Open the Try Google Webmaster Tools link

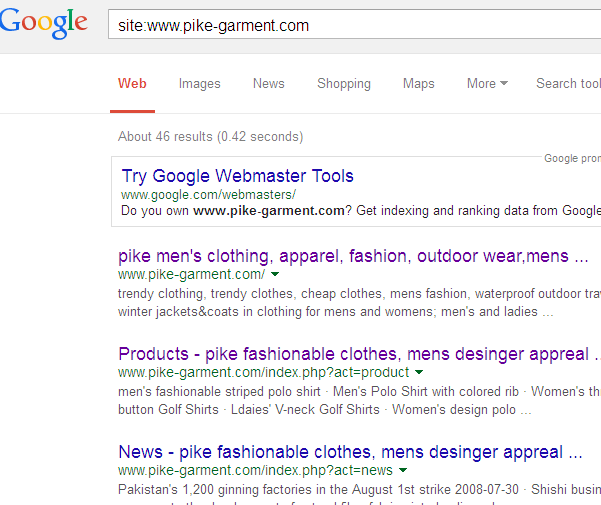coord(238,176)
